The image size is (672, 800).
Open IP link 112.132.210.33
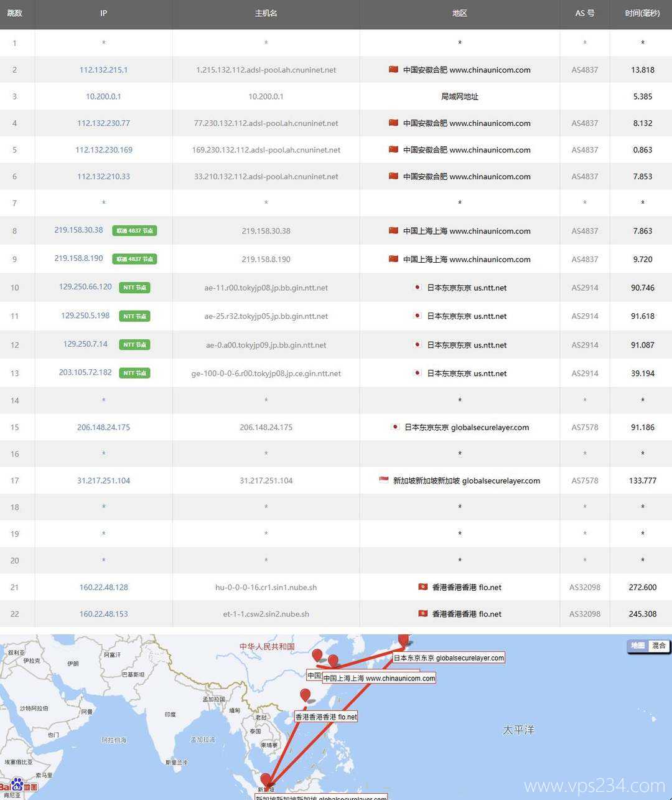(x=103, y=177)
